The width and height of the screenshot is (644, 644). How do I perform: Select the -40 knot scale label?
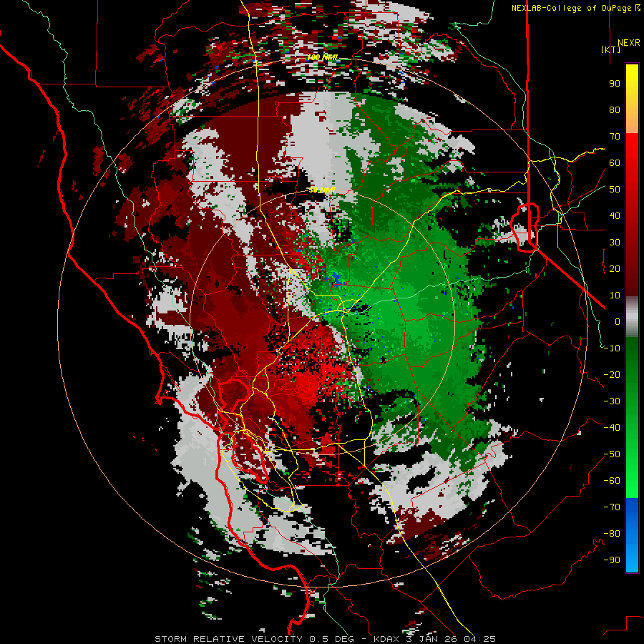pyautogui.click(x=612, y=428)
